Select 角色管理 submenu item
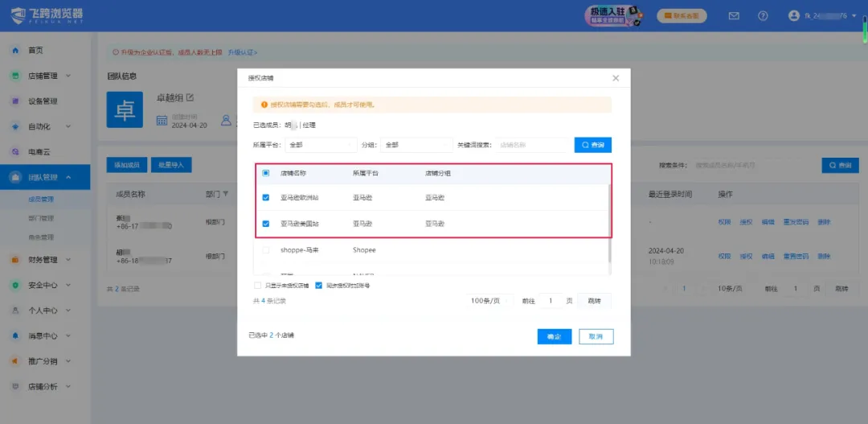868x424 pixels. click(41, 237)
